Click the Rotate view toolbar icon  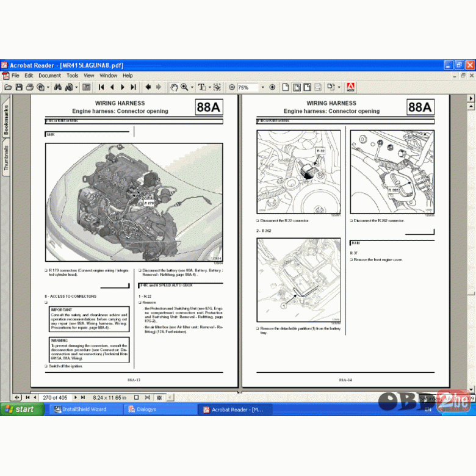coord(331,87)
